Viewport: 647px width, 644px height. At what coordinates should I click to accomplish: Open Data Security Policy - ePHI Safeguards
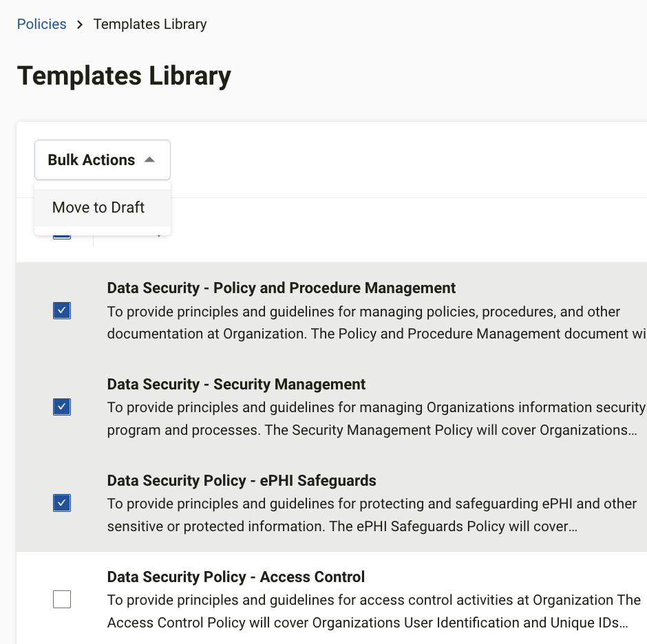pyautogui.click(x=242, y=481)
